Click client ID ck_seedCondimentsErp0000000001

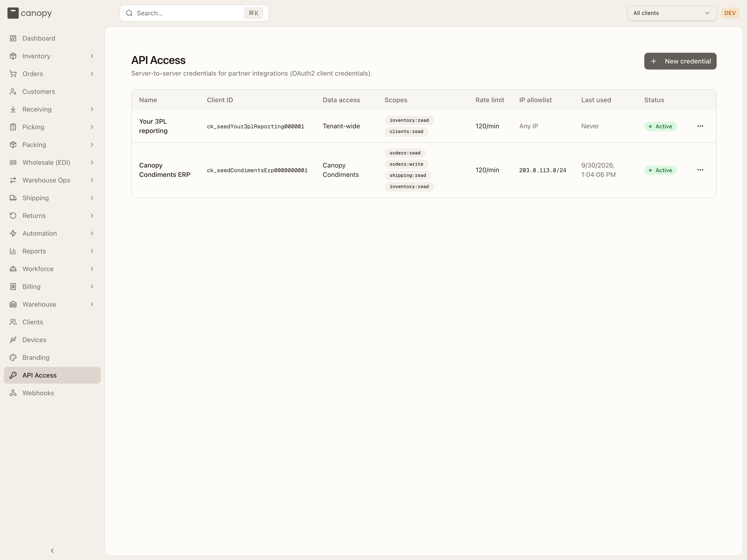pos(257,171)
